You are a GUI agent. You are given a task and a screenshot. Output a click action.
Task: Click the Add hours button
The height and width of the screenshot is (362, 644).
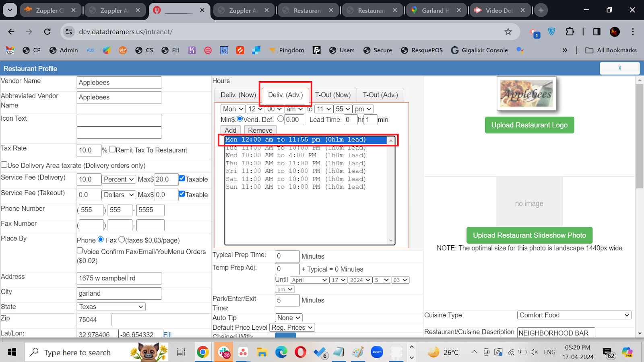(231, 130)
